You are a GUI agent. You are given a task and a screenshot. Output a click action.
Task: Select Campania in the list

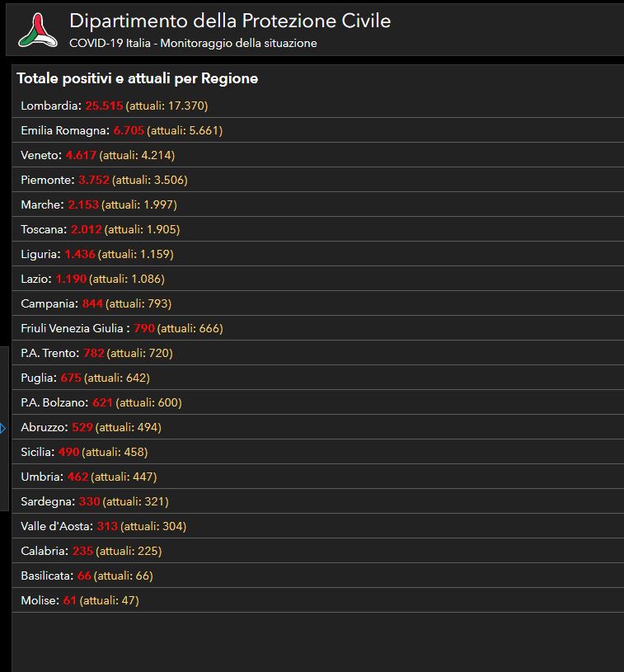[96, 303]
